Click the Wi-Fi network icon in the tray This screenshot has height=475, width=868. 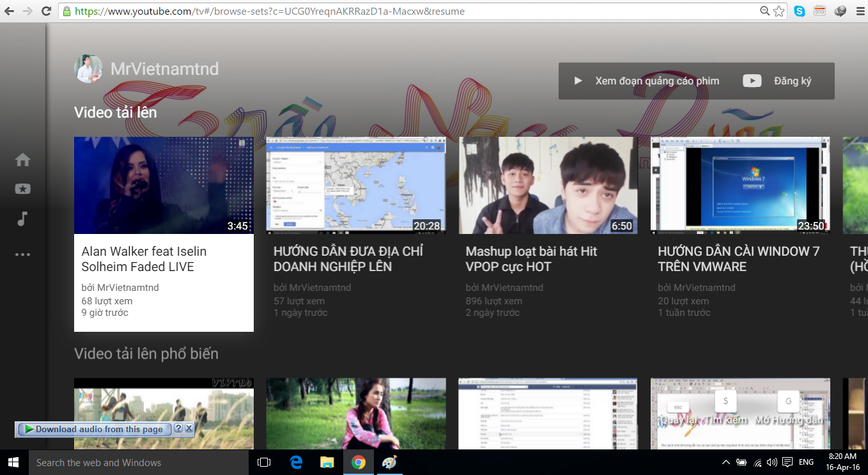click(x=757, y=462)
